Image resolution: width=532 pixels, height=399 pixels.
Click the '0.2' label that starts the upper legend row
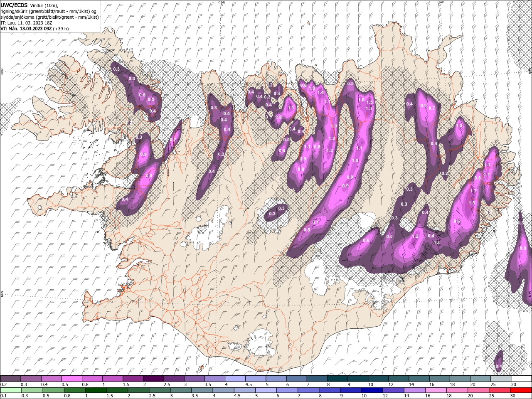click(x=3, y=384)
